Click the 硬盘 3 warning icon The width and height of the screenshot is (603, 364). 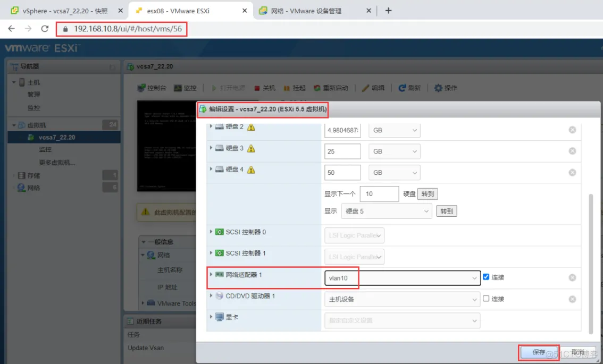pos(251,148)
